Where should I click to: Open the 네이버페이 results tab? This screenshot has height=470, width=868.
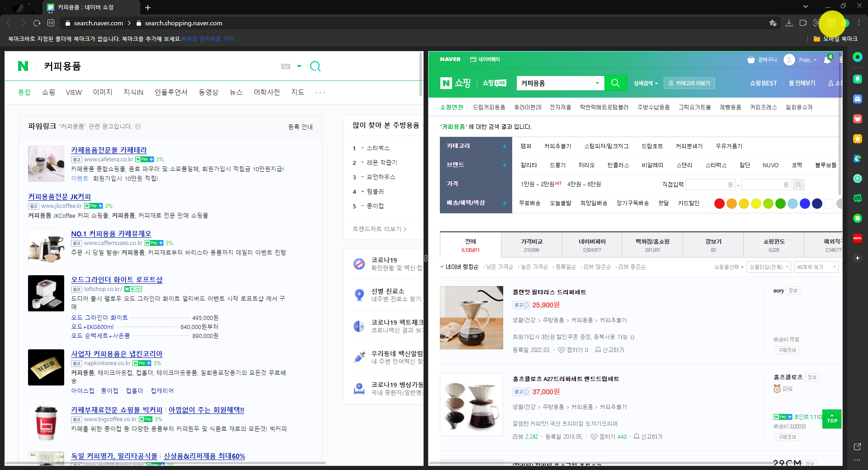[592, 245]
